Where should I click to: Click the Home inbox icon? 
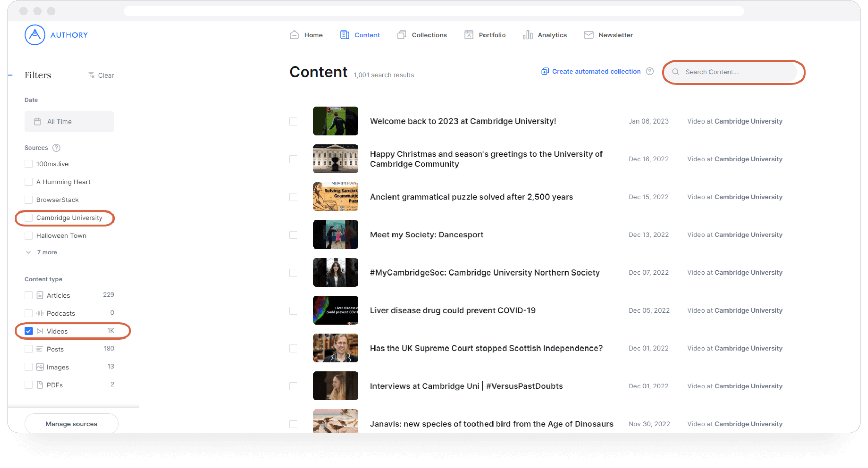[294, 35]
